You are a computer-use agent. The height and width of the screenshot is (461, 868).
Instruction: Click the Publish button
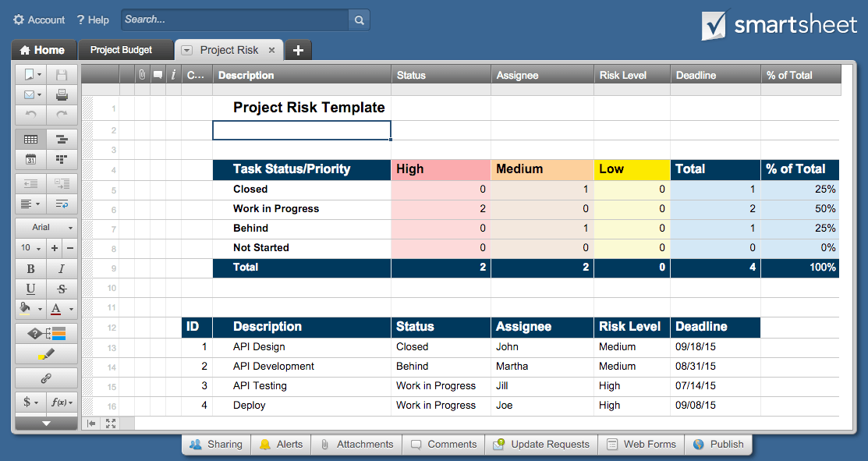(x=718, y=445)
